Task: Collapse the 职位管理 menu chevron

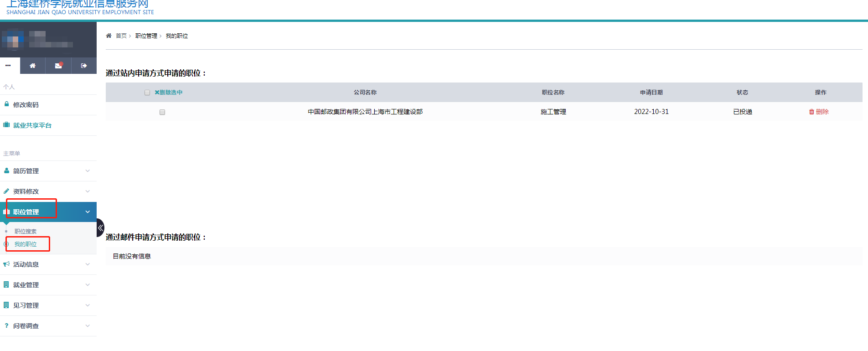Action: coord(88,212)
